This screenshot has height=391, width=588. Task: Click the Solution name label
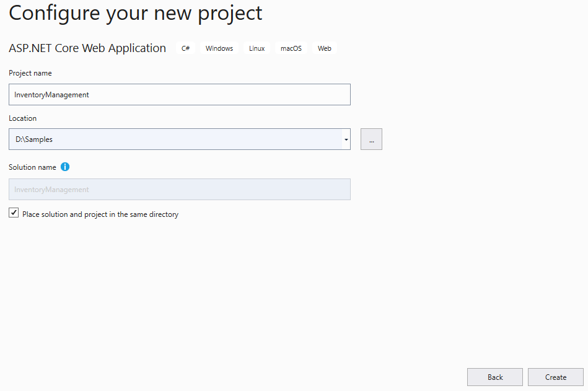click(x=32, y=167)
